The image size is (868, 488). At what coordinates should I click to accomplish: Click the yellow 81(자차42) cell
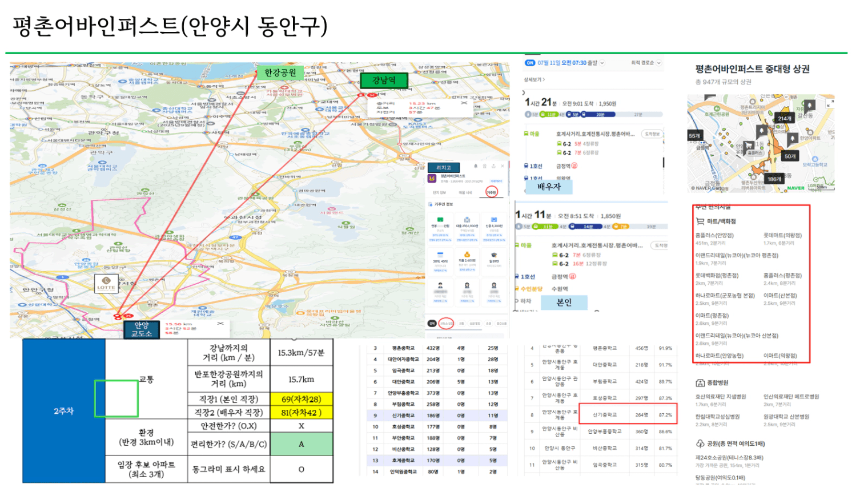(301, 412)
